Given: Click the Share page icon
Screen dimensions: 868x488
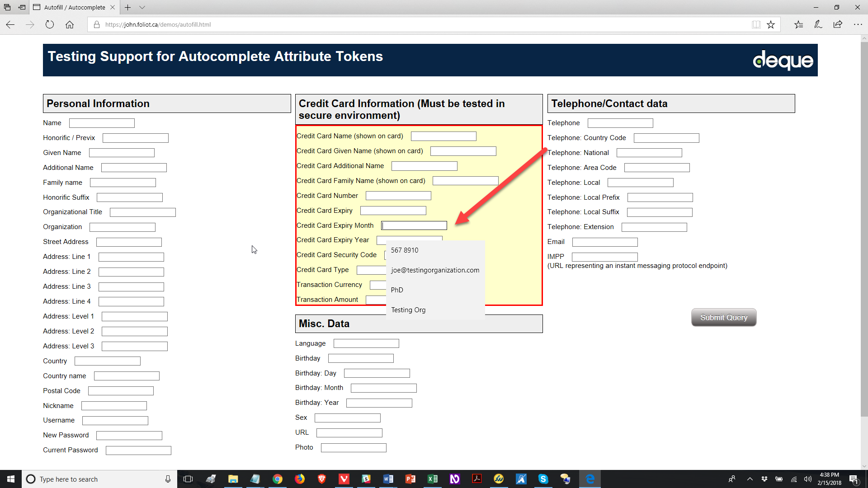Looking at the screenshot, I should [838, 24].
